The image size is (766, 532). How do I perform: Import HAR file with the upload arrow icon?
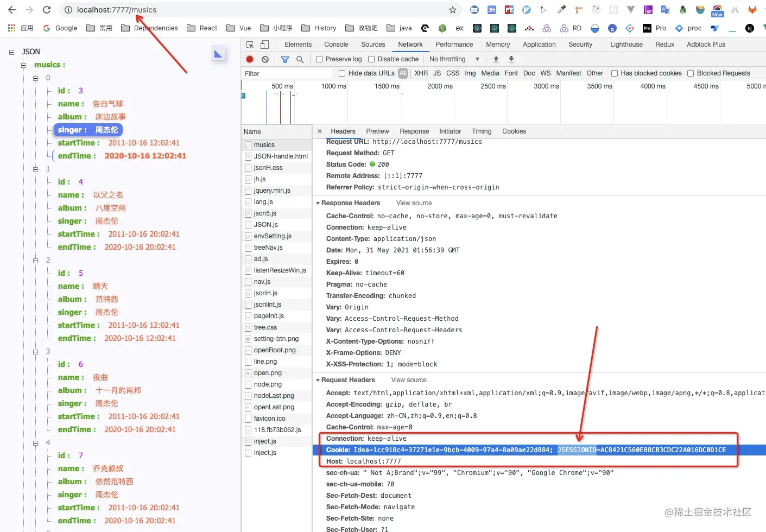tap(496, 59)
